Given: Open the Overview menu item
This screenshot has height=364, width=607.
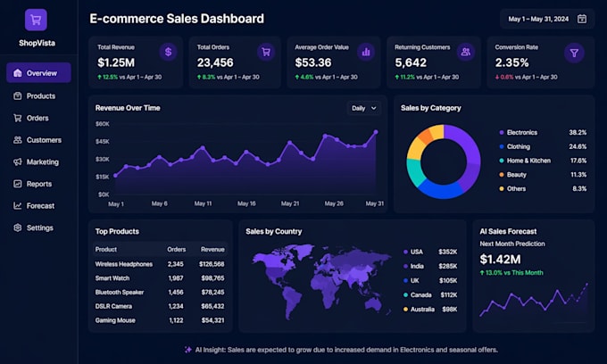Looking at the screenshot, I should coord(38,73).
